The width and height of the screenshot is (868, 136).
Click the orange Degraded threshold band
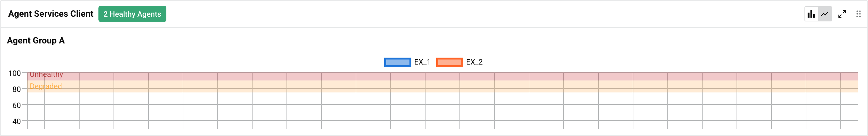tap(438, 86)
